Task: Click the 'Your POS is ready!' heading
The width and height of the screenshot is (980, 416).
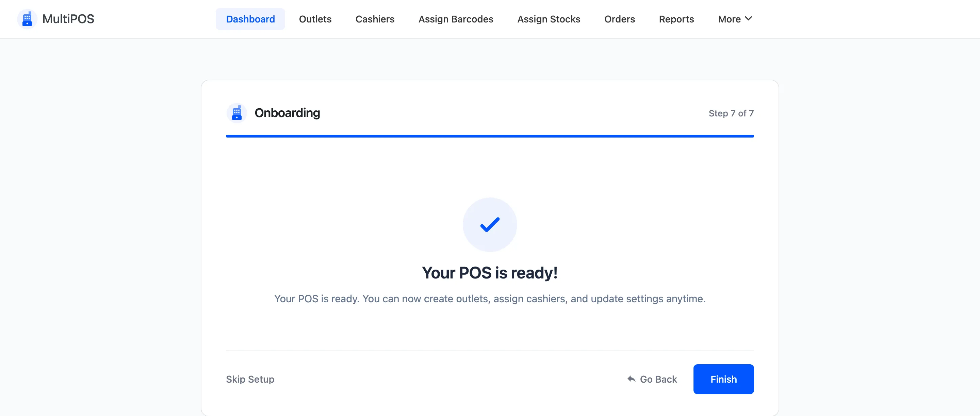Action: pyautogui.click(x=490, y=273)
